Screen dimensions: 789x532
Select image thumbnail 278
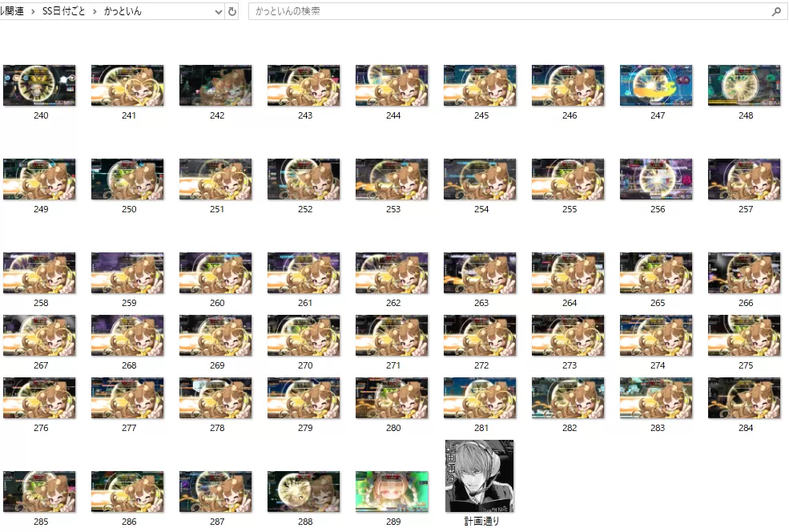[215, 397]
